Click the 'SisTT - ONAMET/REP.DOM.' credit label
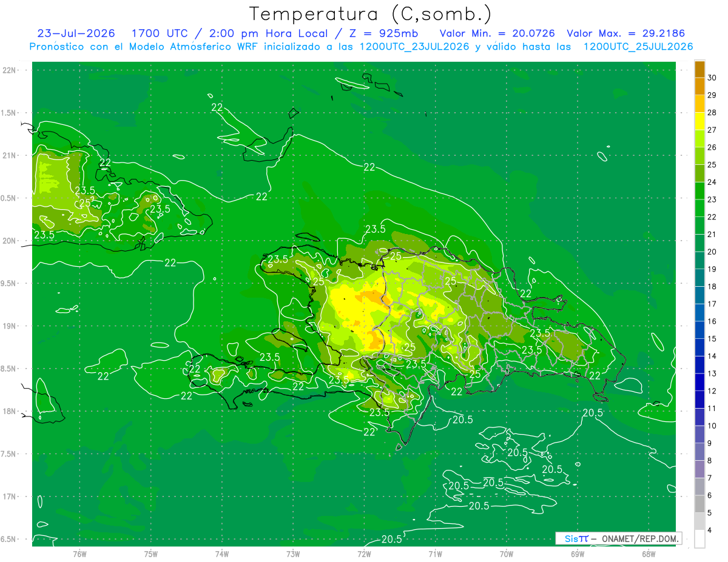Viewport: 728px width, 562px height. 619,538
